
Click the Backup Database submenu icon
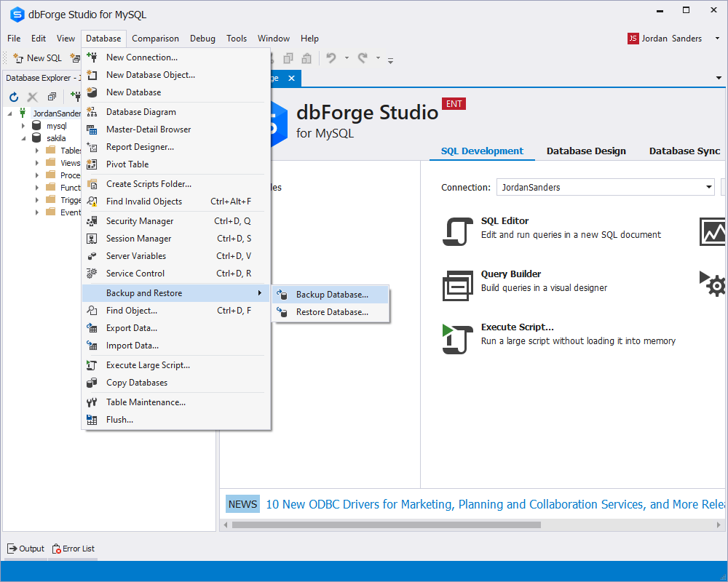(x=282, y=295)
